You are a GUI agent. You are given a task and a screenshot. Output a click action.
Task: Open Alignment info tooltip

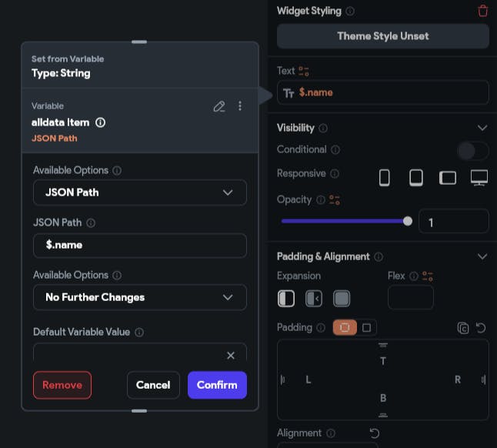[331, 433]
